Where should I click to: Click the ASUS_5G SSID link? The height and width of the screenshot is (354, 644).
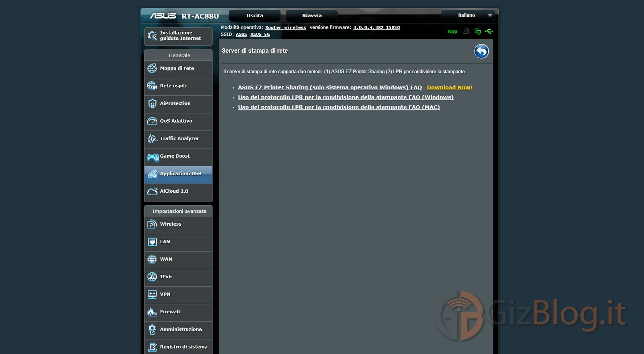point(260,34)
